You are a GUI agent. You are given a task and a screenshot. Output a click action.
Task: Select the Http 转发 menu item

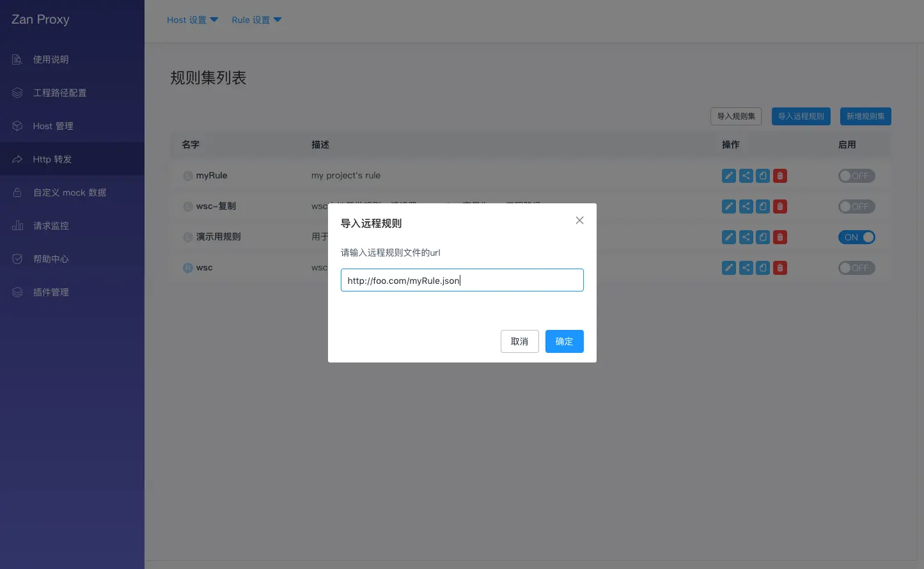tap(52, 159)
